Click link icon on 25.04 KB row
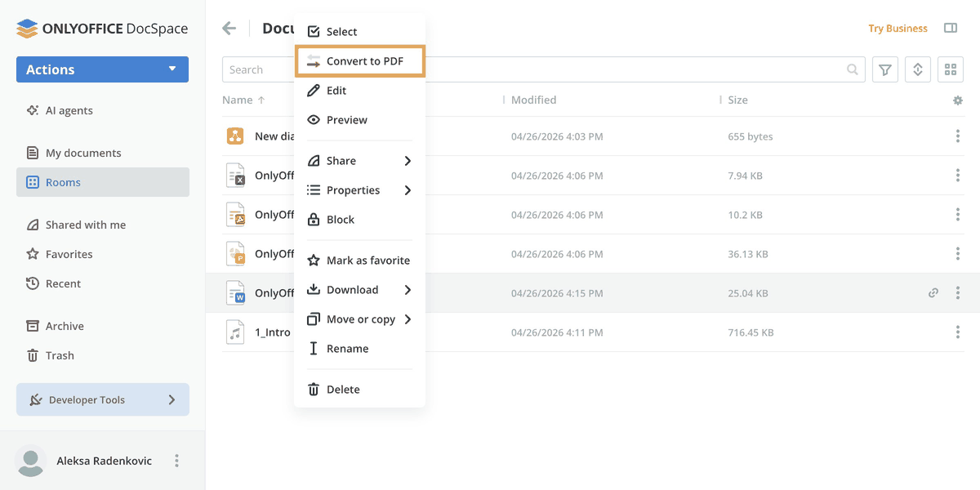The width and height of the screenshot is (980, 490). coord(933,293)
